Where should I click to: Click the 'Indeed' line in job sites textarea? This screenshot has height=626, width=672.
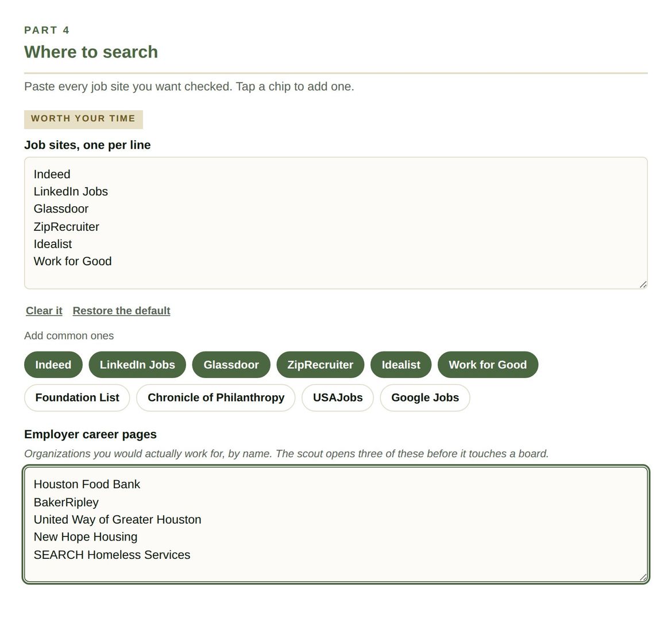tap(52, 174)
